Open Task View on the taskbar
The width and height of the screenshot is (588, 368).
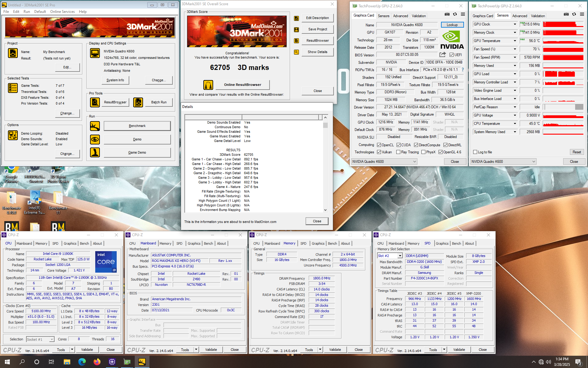51,362
